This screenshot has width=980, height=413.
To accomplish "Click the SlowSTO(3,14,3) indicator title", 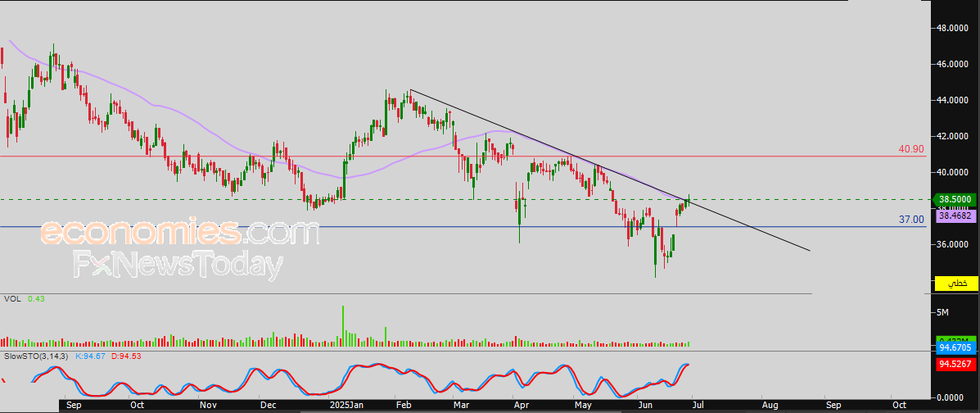I will (x=35, y=356).
